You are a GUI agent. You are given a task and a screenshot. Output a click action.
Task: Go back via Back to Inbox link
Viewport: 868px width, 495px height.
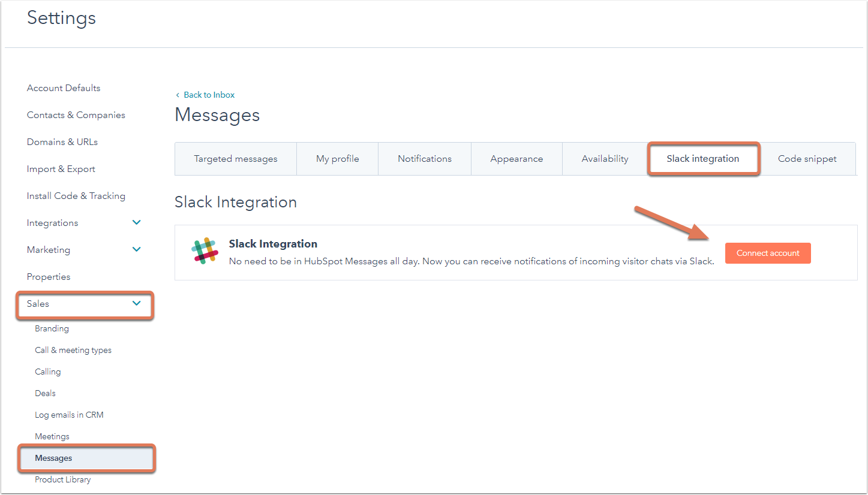(209, 95)
